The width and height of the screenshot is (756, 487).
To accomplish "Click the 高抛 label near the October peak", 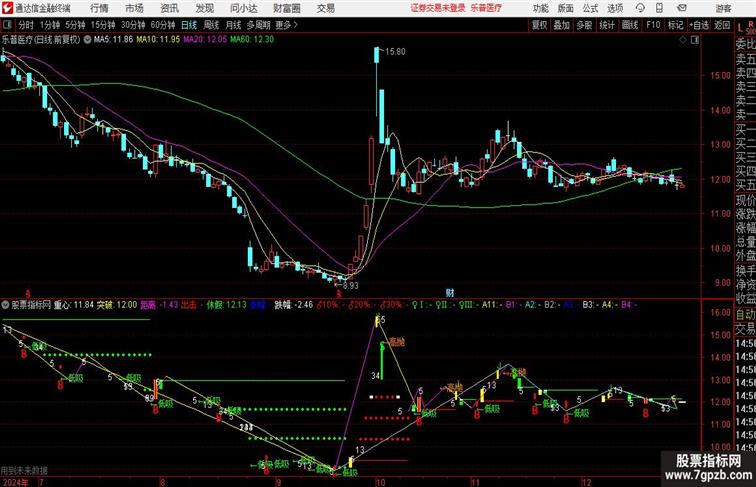I will click(397, 342).
